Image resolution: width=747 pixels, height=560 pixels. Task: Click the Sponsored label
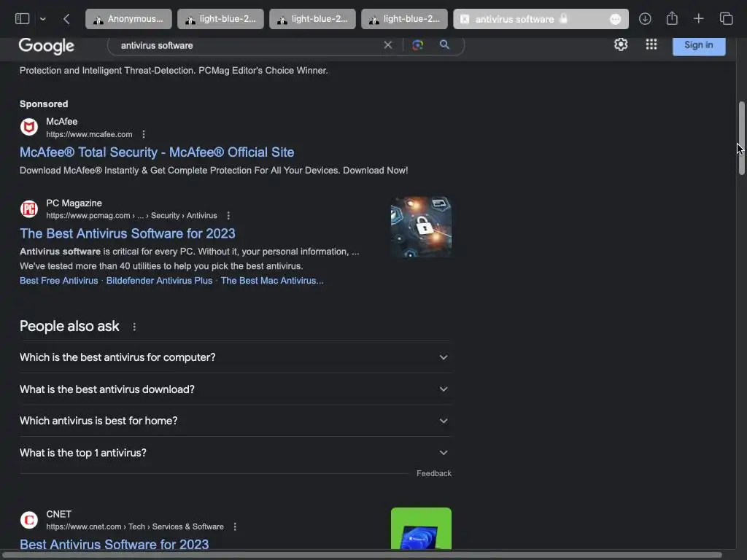tap(44, 104)
